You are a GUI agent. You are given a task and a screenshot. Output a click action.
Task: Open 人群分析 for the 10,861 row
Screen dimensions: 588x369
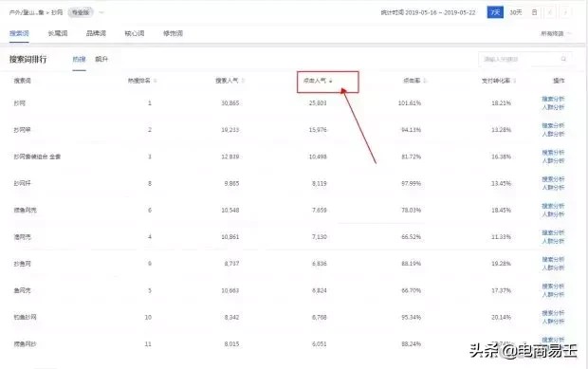[553, 241]
